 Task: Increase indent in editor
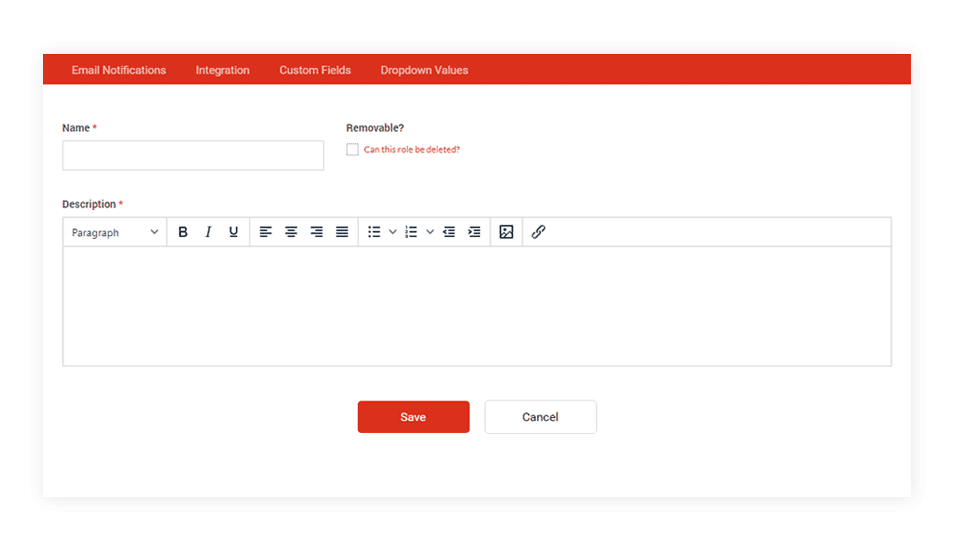point(474,232)
